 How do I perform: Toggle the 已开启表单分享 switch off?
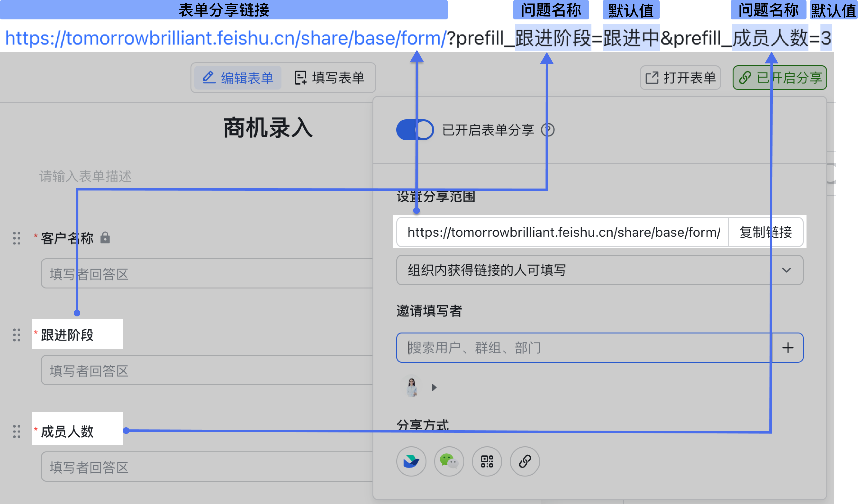pos(415,130)
